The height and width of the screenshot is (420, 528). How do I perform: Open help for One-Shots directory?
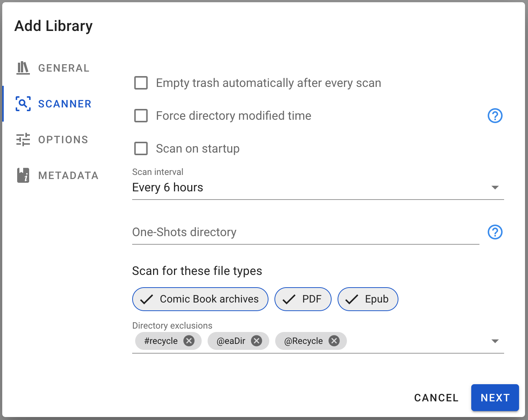tap(495, 232)
